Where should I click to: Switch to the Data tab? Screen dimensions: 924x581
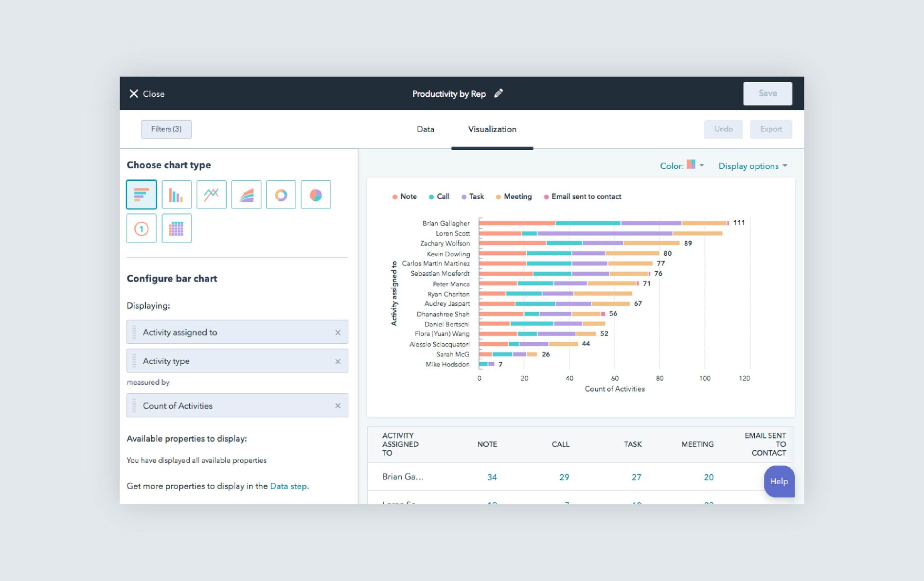[425, 129]
